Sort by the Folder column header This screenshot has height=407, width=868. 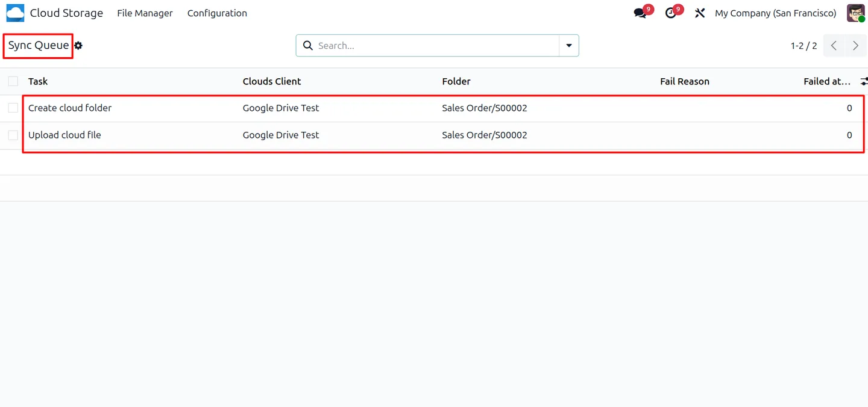tap(456, 81)
